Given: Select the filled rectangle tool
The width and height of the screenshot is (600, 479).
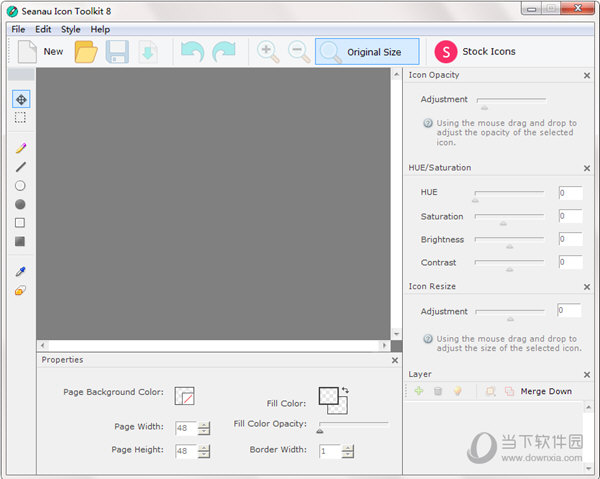Looking at the screenshot, I should pos(20,241).
